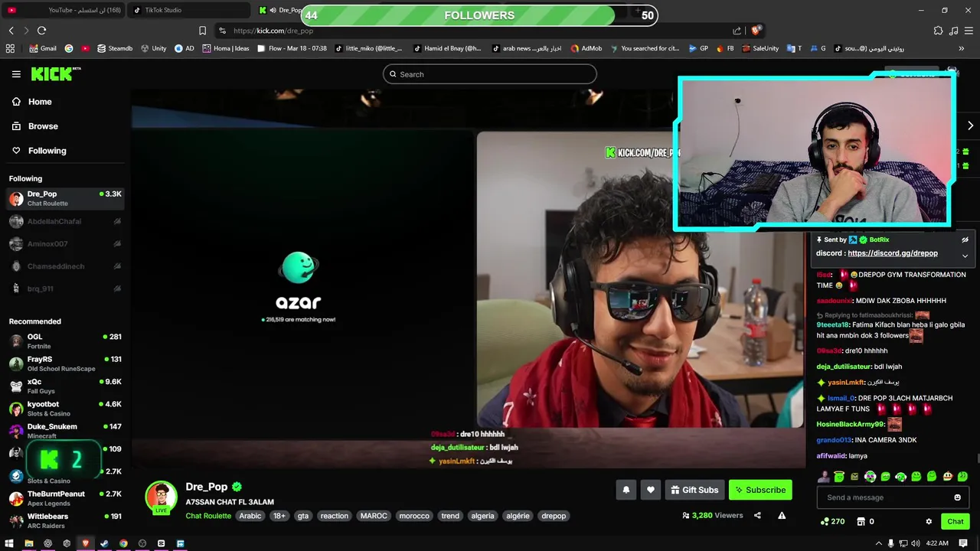Toggle follow heart for Dre_Pop

[651, 490]
